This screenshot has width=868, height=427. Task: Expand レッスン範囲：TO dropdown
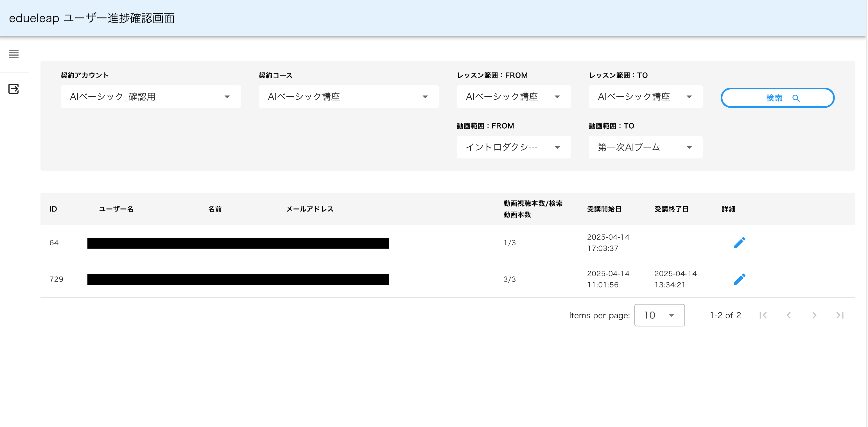click(646, 97)
